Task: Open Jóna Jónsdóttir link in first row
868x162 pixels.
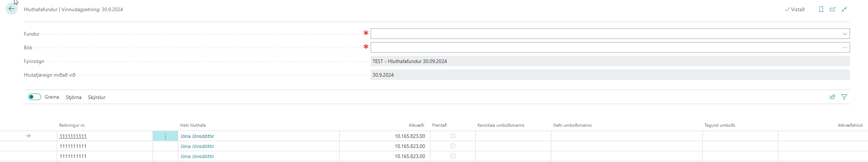Action: coord(197,136)
